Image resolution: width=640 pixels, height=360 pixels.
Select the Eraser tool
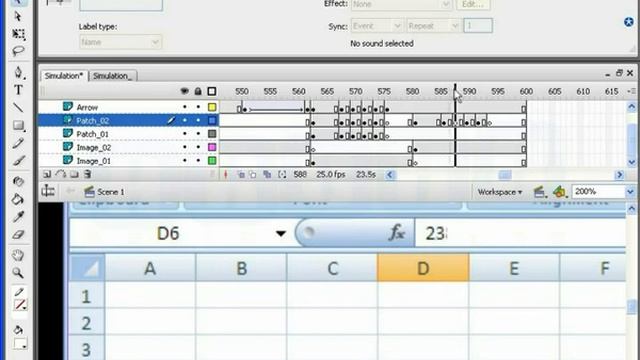point(18,235)
